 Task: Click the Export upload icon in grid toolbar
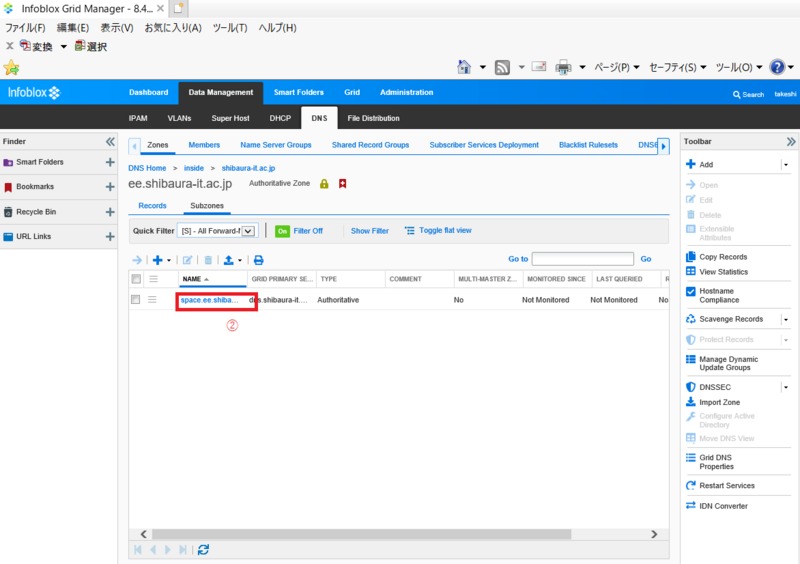tap(229, 260)
